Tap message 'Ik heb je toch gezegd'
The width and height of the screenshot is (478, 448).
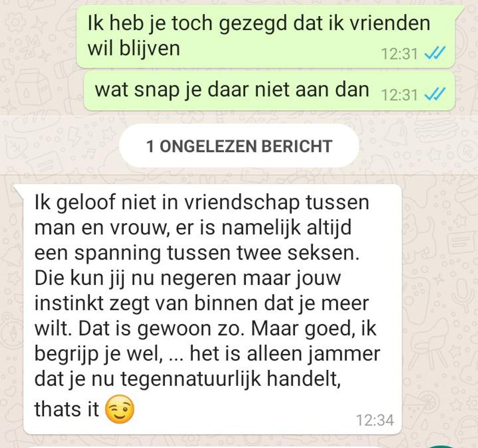(266, 35)
